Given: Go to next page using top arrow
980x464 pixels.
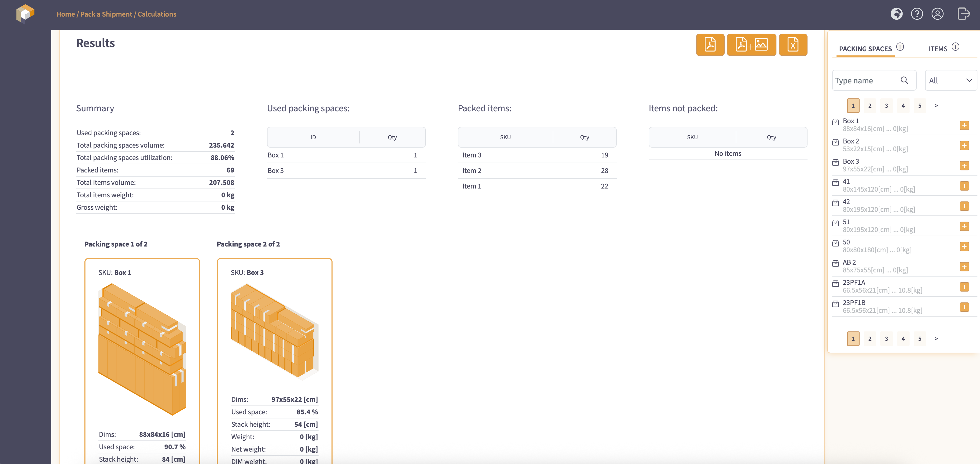Looking at the screenshot, I should click(936, 106).
